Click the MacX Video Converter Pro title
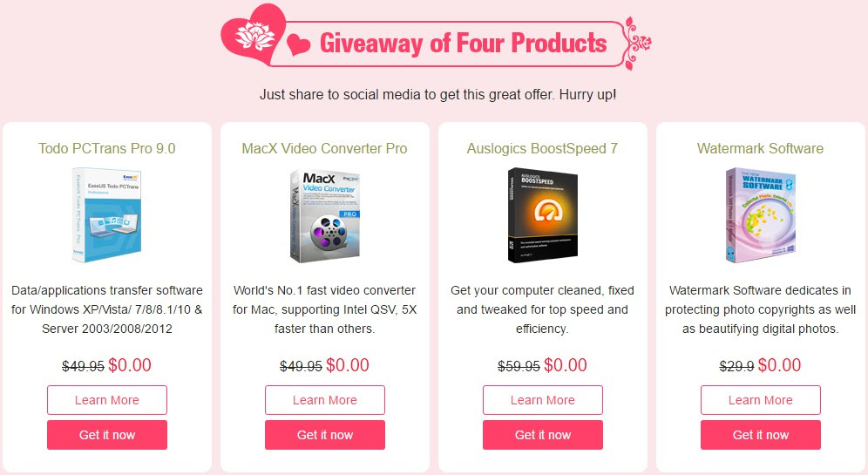 pyautogui.click(x=325, y=148)
